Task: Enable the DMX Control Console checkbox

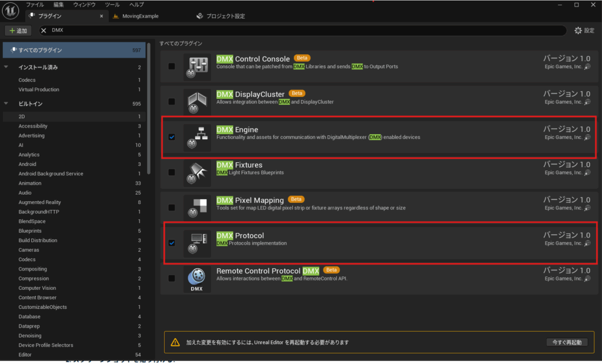Action: 172,66
